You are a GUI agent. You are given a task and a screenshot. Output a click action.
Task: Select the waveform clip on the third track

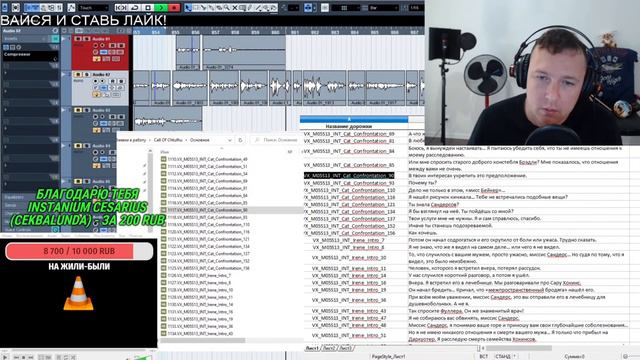(x=168, y=121)
